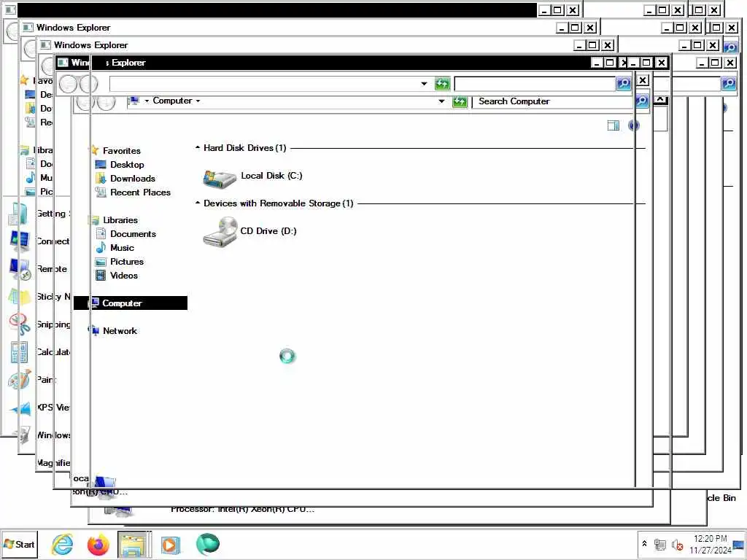Open Pictures library in front window
The image size is (747, 560).
pos(127,262)
